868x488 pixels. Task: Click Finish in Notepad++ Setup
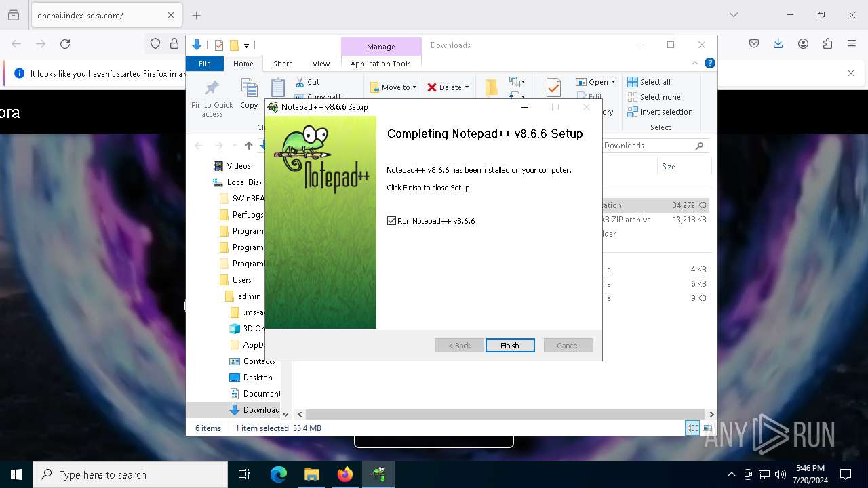[510, 346]
